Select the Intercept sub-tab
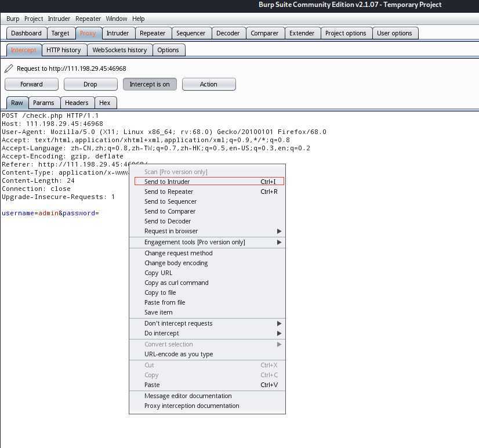This screenshot has width=479, height=448. click(x=24, y=50)
